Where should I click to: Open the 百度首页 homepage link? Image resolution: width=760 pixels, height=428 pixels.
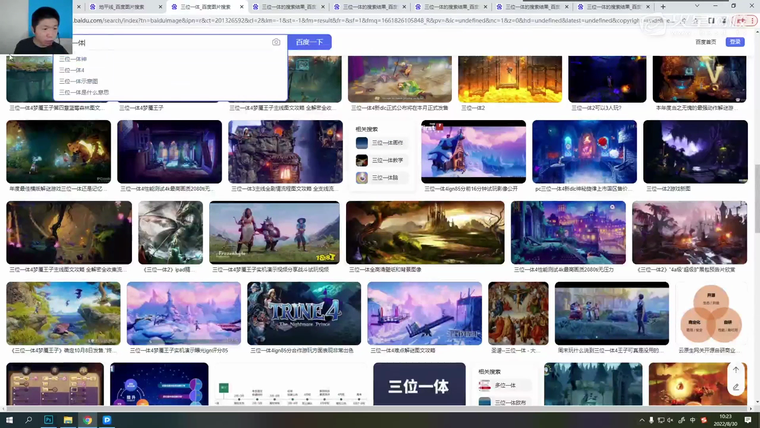pyautogui.click(x=705, y=42)
